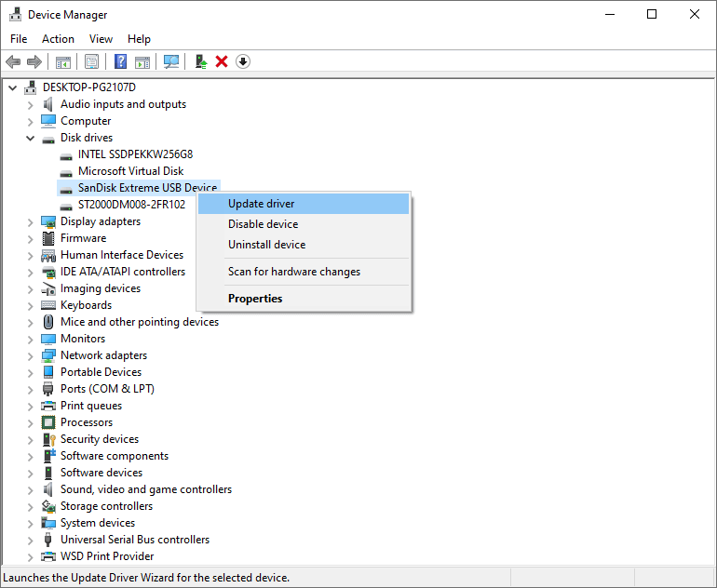The width and height of the screenshot is (717, 588).
Task: Click the Show/Hide Action Pane toolbar icon
Action: (x=142, y=62)
